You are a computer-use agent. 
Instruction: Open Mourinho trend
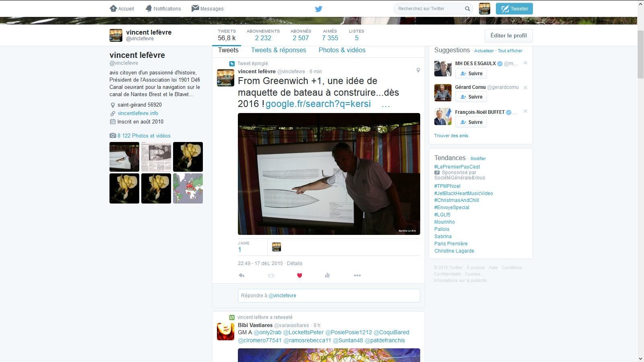coord(444,222)
